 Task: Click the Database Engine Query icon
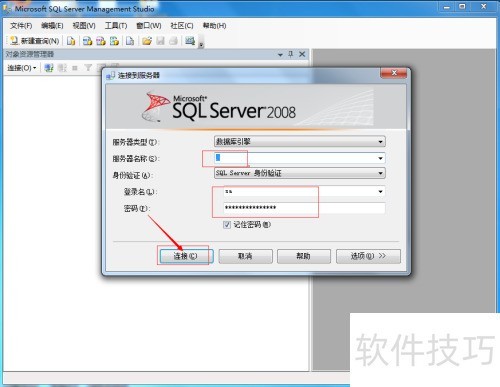[x=71, y=41]
